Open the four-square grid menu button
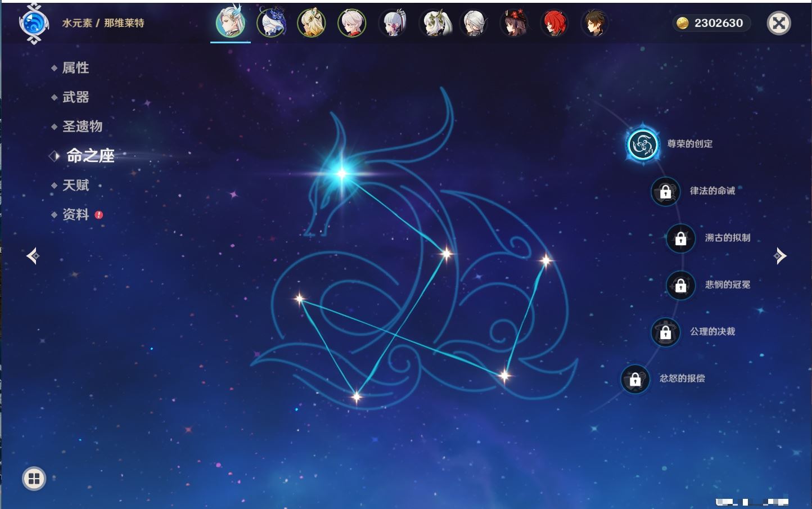812x509 pixels. (34, 479)
